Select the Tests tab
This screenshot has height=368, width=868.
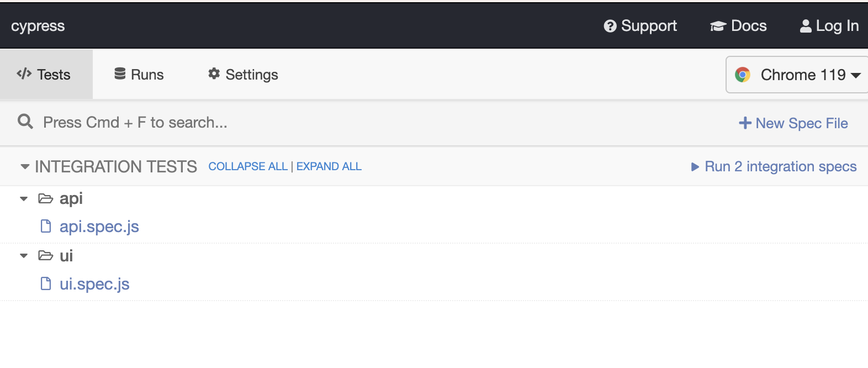(x=44, y=75)
